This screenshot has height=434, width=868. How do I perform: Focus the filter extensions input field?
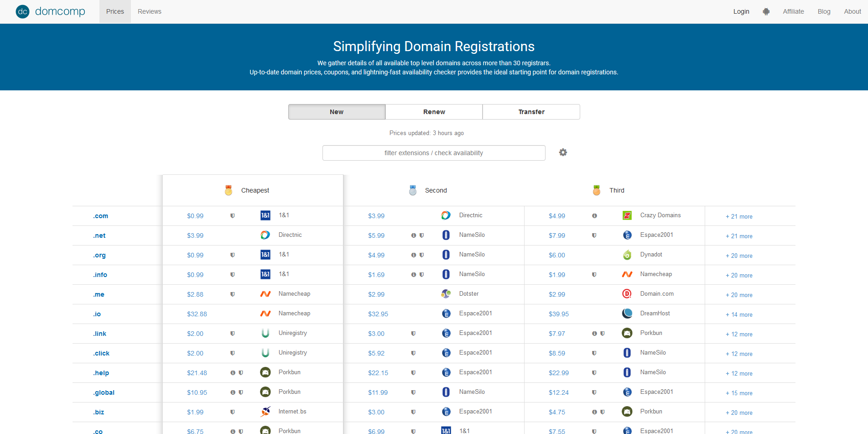click(x=434, y=153)
